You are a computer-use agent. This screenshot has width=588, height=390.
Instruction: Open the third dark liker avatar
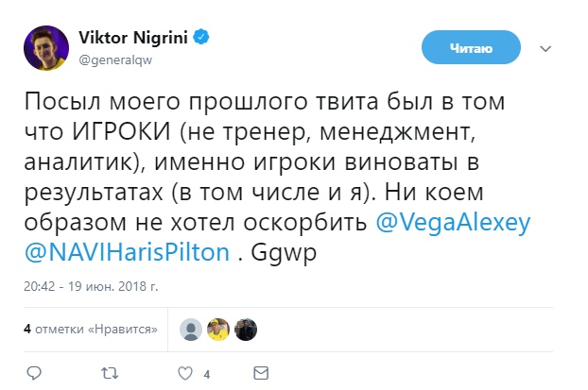tap(246, 329)
